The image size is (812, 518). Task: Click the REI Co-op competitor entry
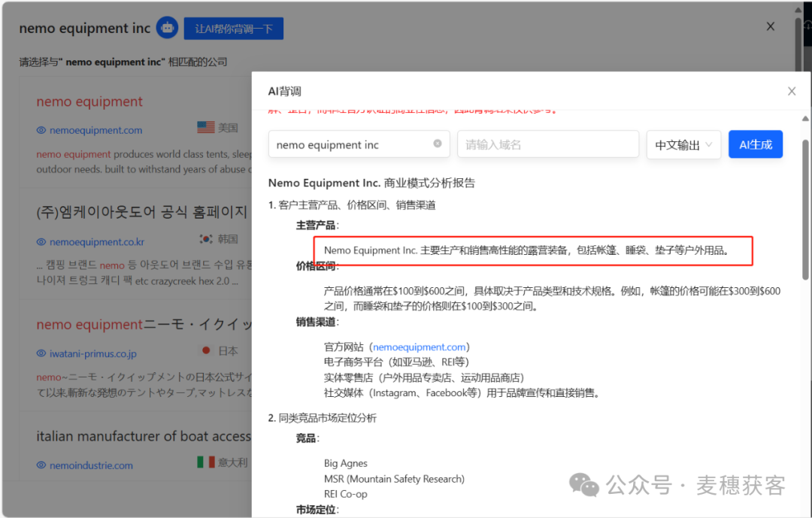[x=345, y=494]
